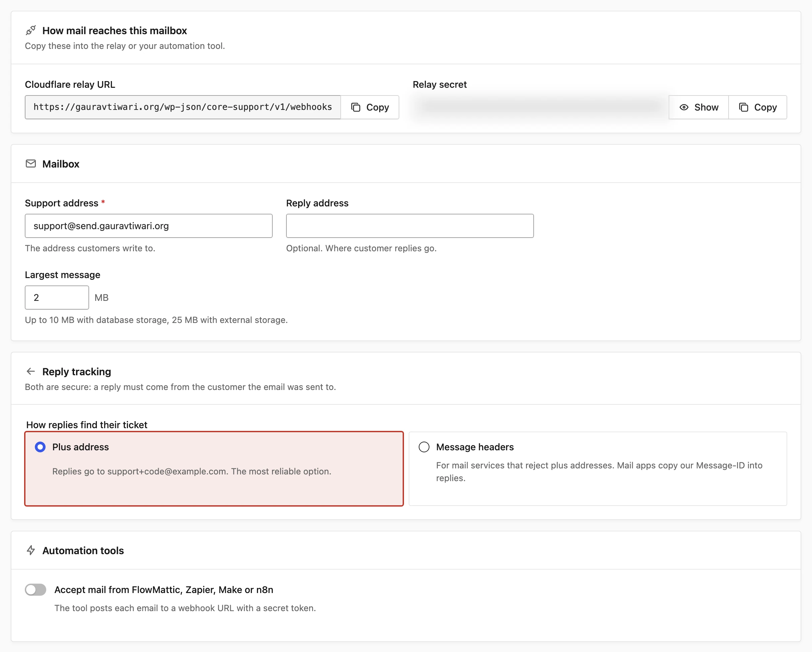Click "Copy these into the relay" description

pyautogui.click(x=125, y=46)
